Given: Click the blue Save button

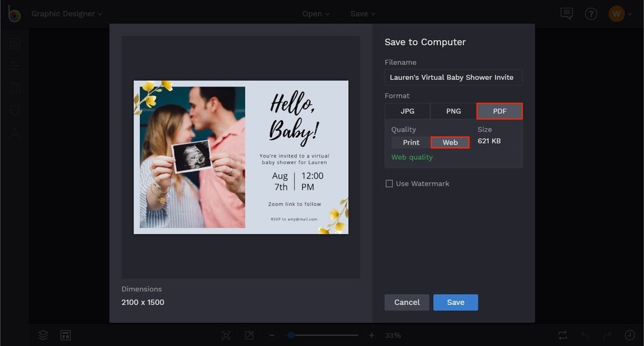Looking at the screenshot, I should pos(456,302).
